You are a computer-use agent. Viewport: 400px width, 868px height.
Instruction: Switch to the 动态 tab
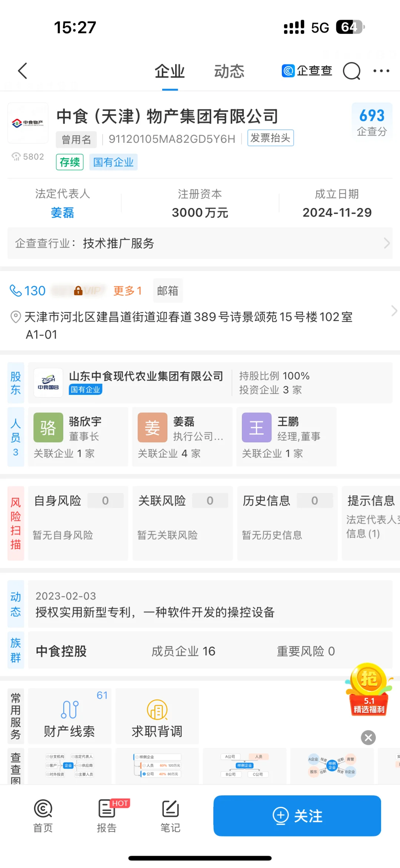(230, 71)
